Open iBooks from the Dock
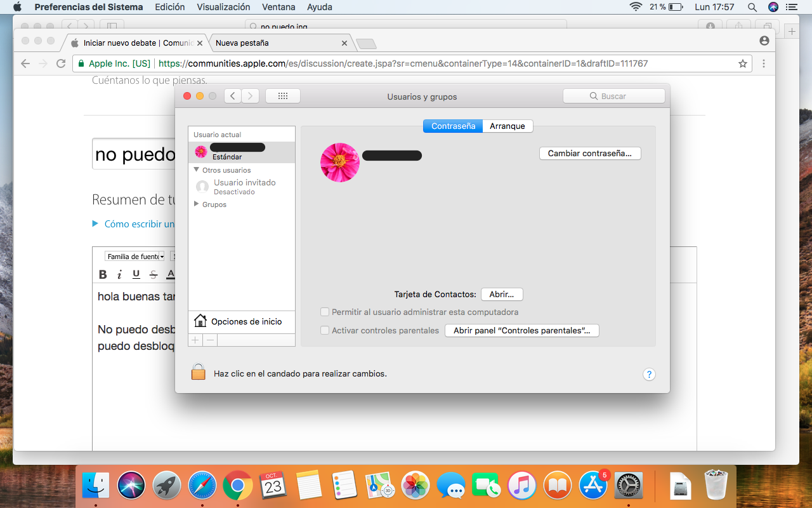 point(558,486)
